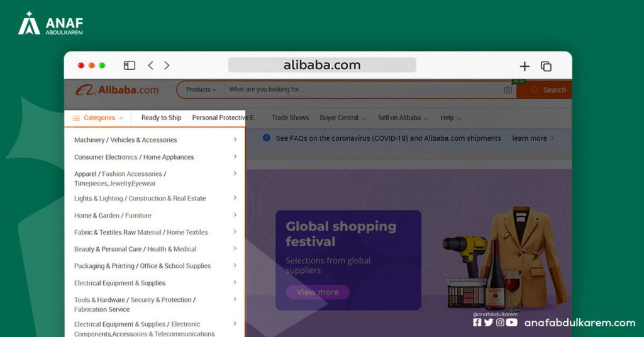Select Home & Garden / Furniture category

[113, 216]
